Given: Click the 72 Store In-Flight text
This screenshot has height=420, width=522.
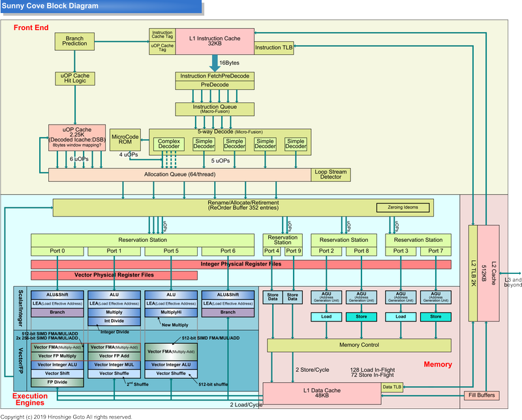Looking at the screenshot, I should (372, 375).
